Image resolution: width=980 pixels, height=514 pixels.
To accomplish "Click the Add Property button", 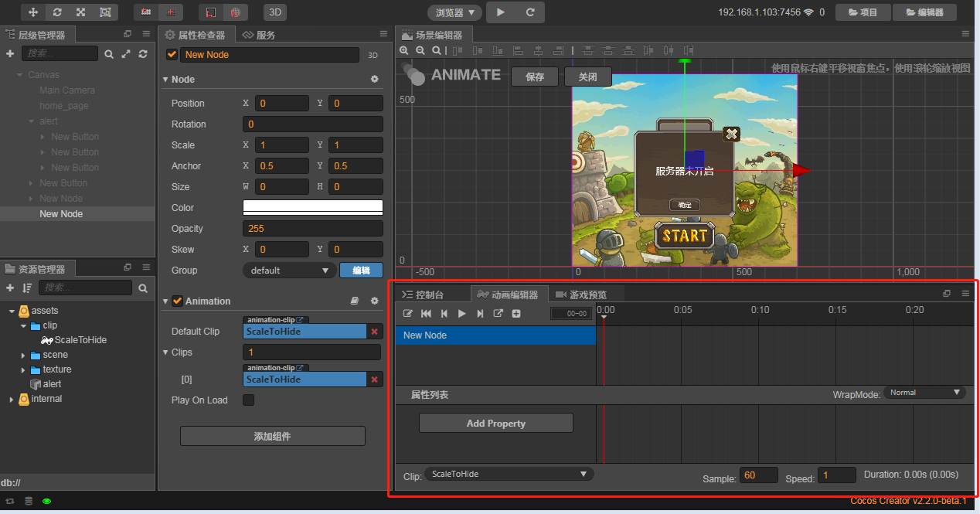I will tap(495, 424).
